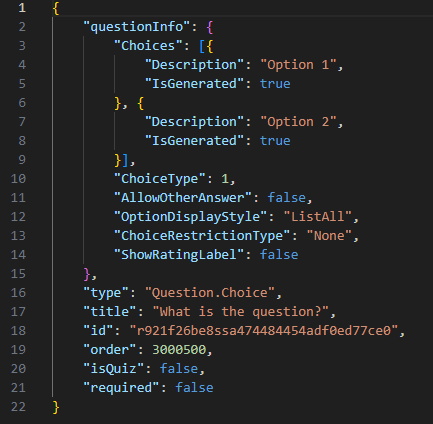Click the "isQuiz" key
The width and height of the screenshot is (433, 424).
[113, 369]
